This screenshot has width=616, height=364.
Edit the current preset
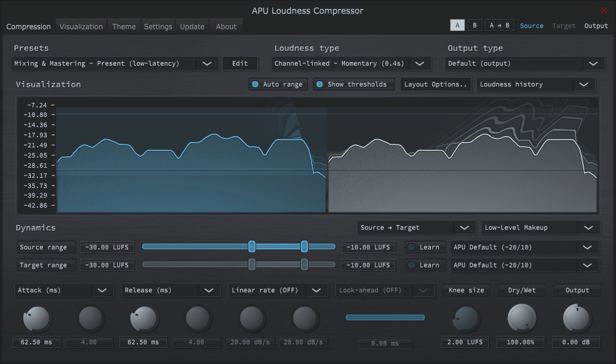click(x=239, y=63)
